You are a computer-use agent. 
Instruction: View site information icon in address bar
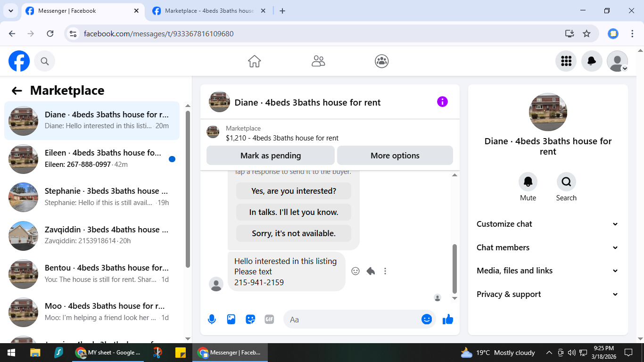(73, 33)
